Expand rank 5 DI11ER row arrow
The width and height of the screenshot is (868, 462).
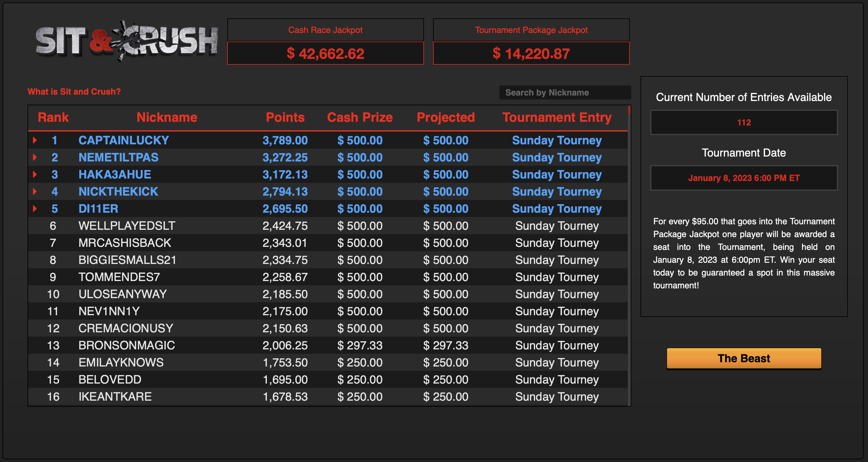pyautogui.click(x=35, y=209)
